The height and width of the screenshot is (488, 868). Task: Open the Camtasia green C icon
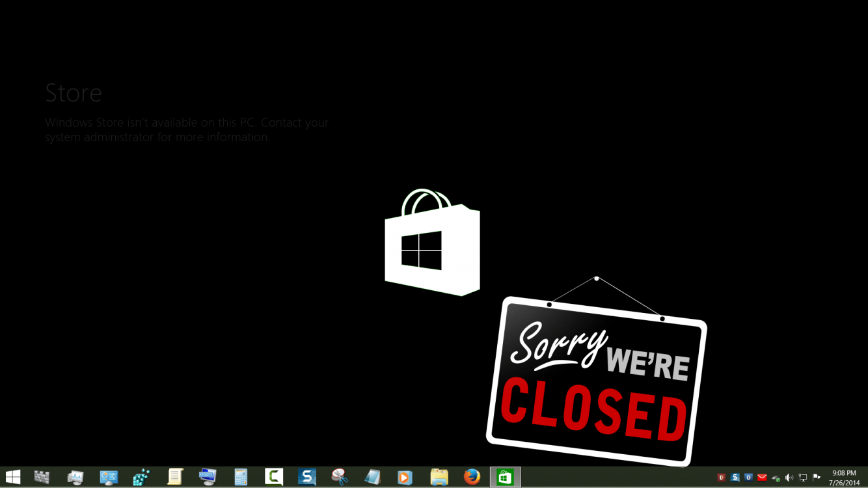tap(274, 477)
